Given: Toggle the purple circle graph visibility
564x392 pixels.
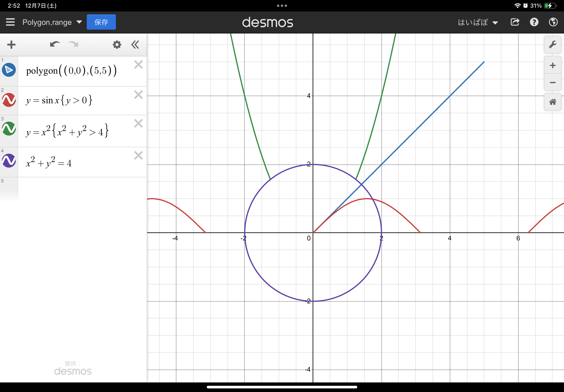Looking at the screenshot, I should (x=9, y=161).
